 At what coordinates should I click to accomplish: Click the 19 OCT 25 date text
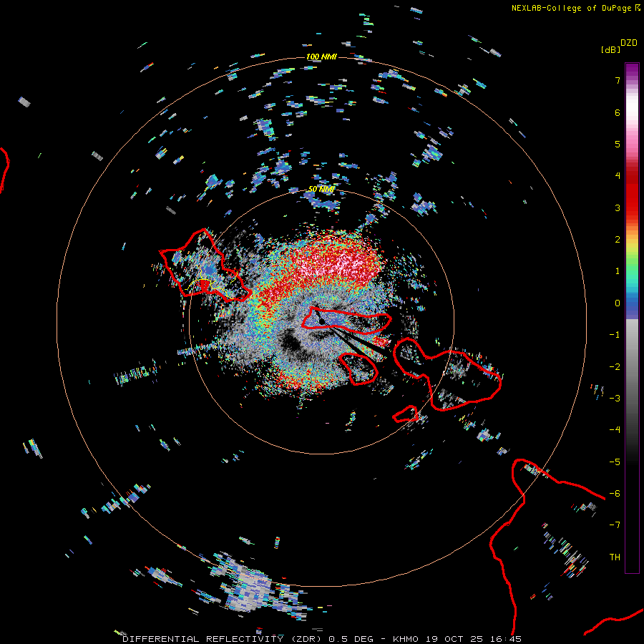[454, 639]
